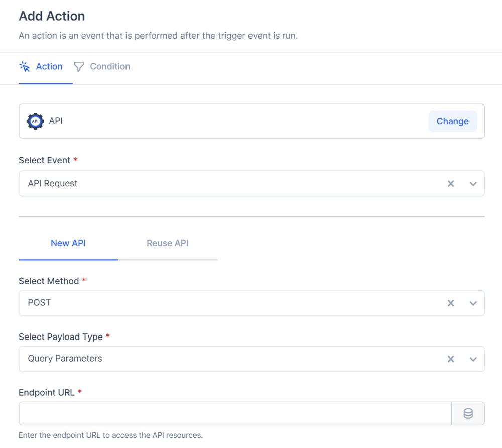Viewport: 502px width, 448px height.
Task: Switch to the Condition tab
Action: tap(110, 66)
